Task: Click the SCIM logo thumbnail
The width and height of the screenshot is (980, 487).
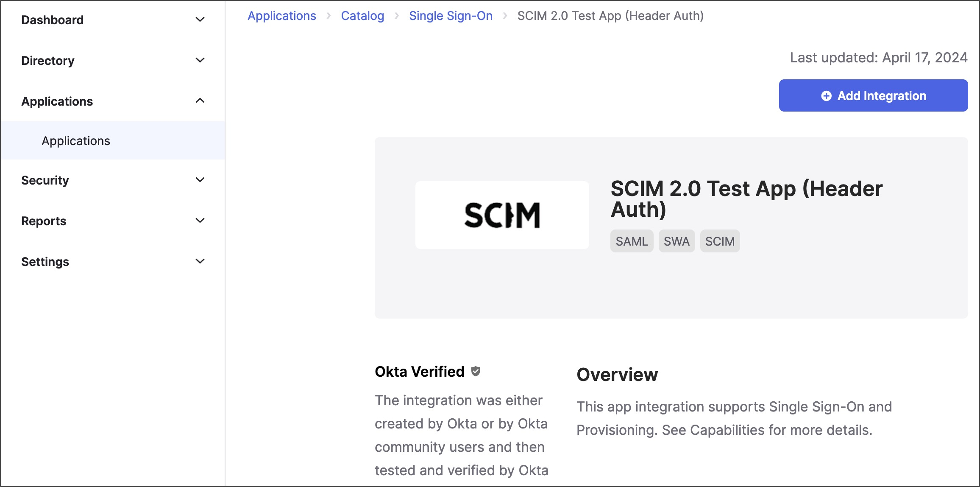Action: [x=502, y=215]
